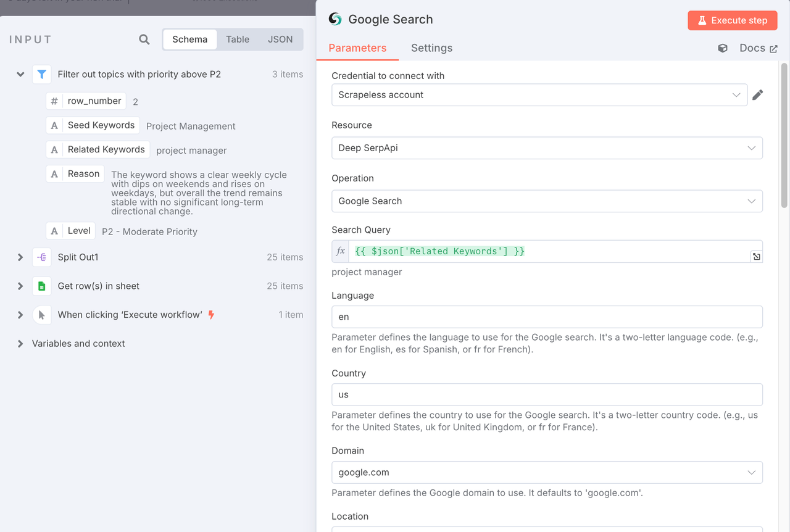Image resolution: width=790 pixels, height=532 pixels.
Task: Click the red lightning bolt trigger icon
Action: pyautogui.click(x=211, y=315)
